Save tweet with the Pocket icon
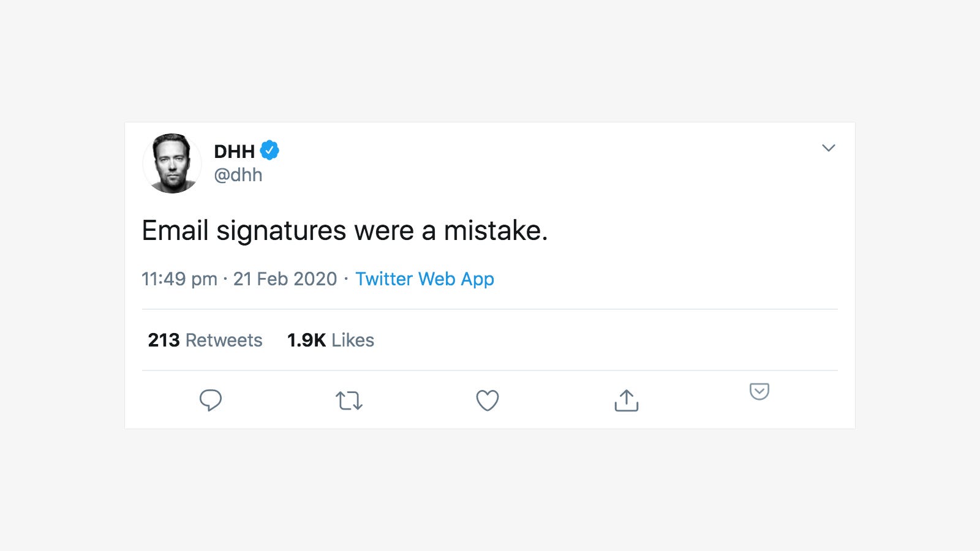This screenshot has height=551, width=980. [759, 391]
